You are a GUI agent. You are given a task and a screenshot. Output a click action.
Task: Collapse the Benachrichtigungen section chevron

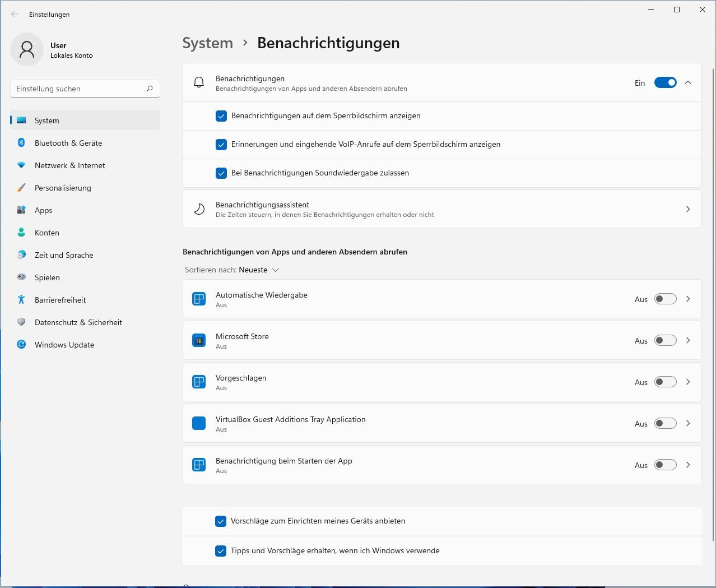(688, 83)
